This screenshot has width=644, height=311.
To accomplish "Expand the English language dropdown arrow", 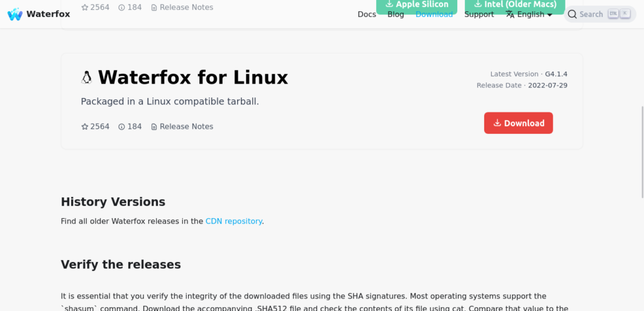I will point(550,15).
